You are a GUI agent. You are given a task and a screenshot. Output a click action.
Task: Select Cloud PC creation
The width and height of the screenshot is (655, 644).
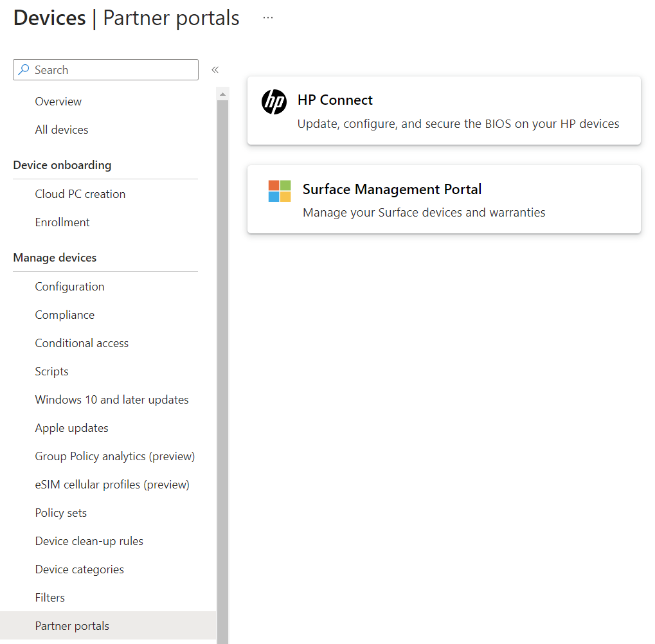tap(80, 194)
